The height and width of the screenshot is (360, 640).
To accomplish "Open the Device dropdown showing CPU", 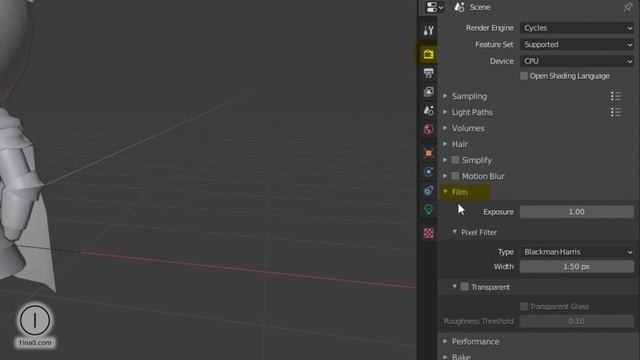I will [x=577, y=61].
